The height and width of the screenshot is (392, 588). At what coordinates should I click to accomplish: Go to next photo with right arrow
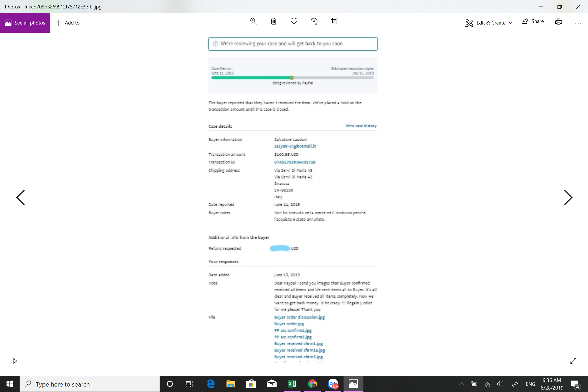(x=568, y=197)
